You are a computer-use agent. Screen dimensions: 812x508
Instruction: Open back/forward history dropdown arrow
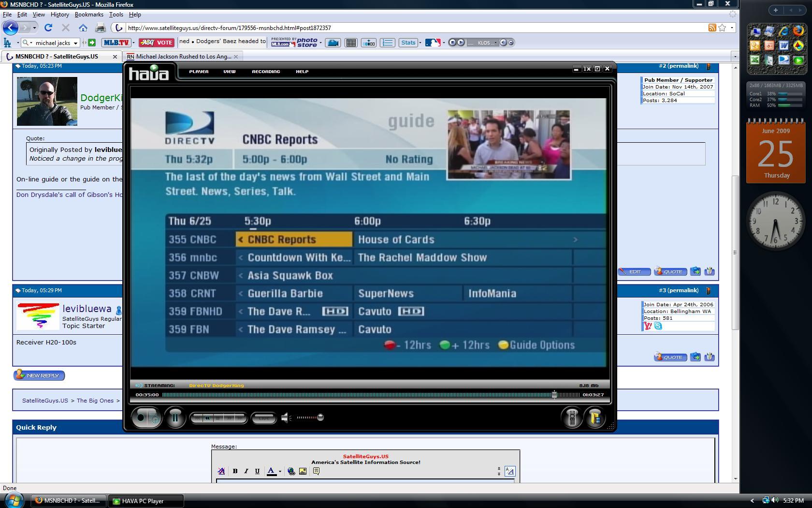tap(34, 28)
